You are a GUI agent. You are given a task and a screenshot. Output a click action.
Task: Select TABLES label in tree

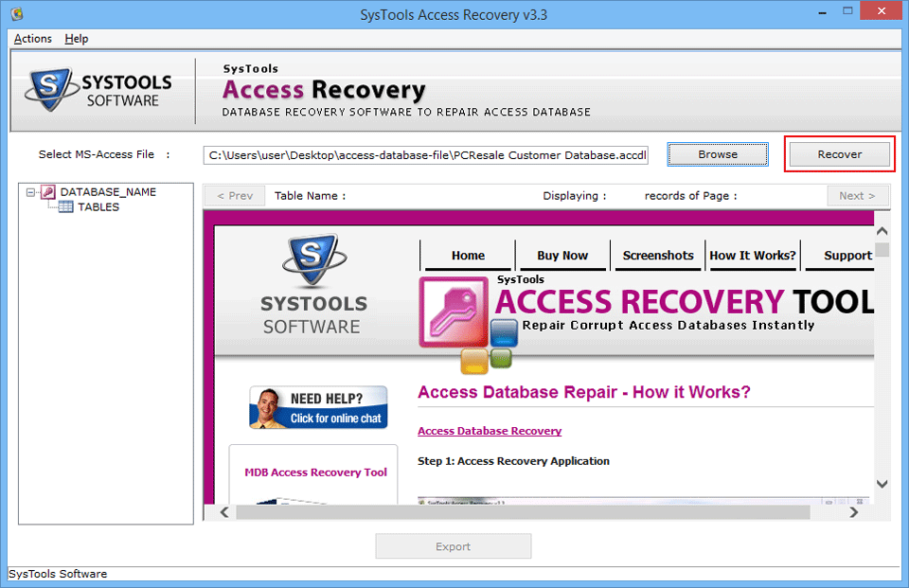coord(98,207)
